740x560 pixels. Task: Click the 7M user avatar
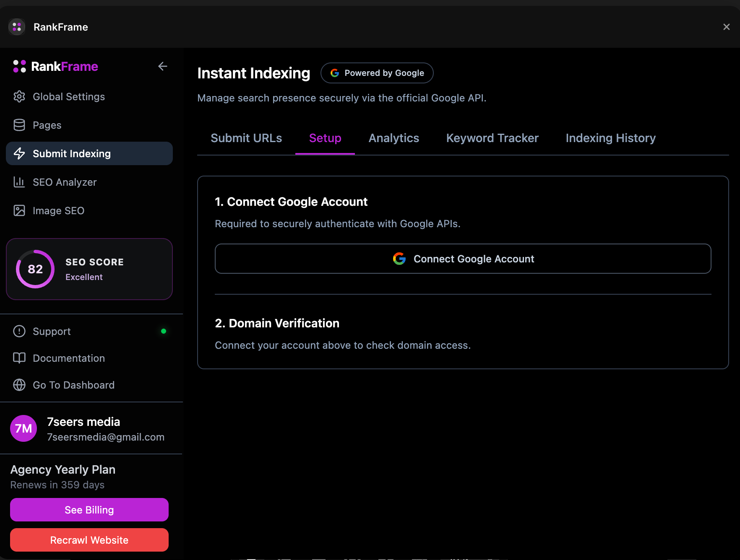pyautogui.click(x=23, y=428)
